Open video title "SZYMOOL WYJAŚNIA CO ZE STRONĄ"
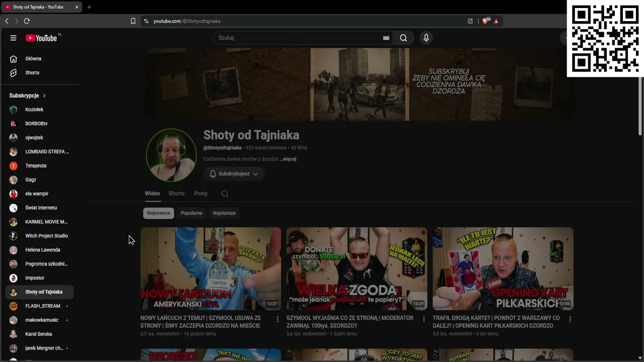This screenshot has width=644, height=362. 350,322
